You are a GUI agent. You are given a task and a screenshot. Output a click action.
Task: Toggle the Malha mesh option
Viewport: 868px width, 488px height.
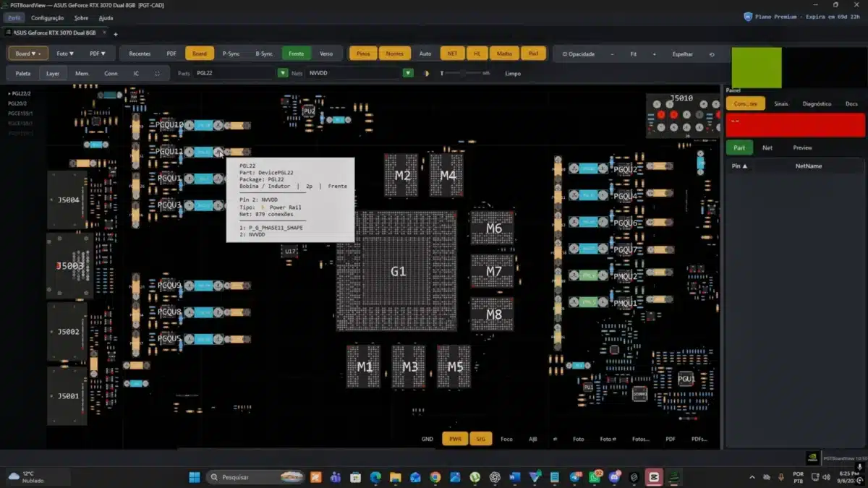504,53
